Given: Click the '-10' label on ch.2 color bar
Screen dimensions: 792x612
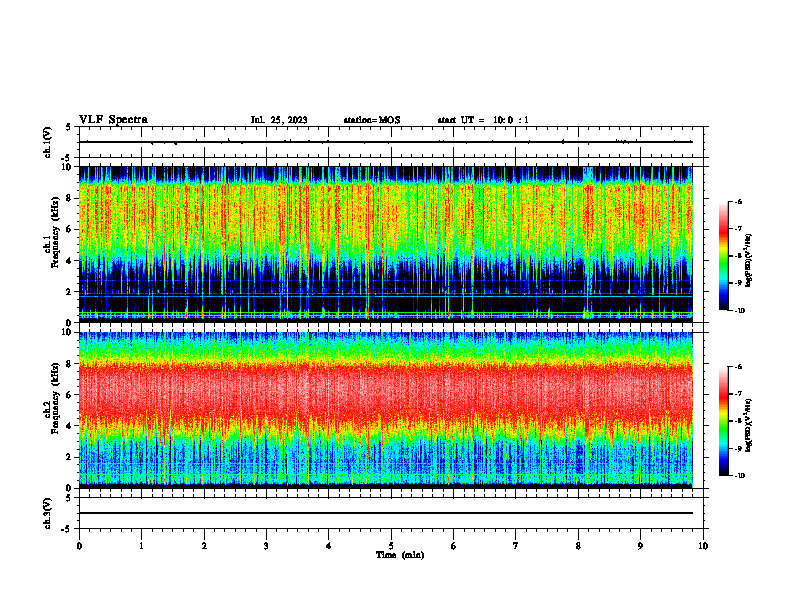Looking at the screenshot, I should (x=739, y=476).
